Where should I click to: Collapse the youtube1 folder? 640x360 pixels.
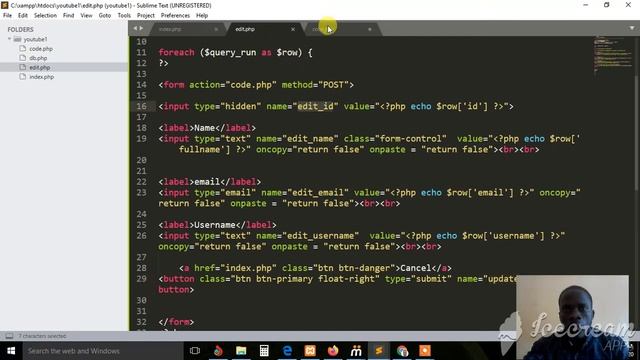[x=9, y=39]
